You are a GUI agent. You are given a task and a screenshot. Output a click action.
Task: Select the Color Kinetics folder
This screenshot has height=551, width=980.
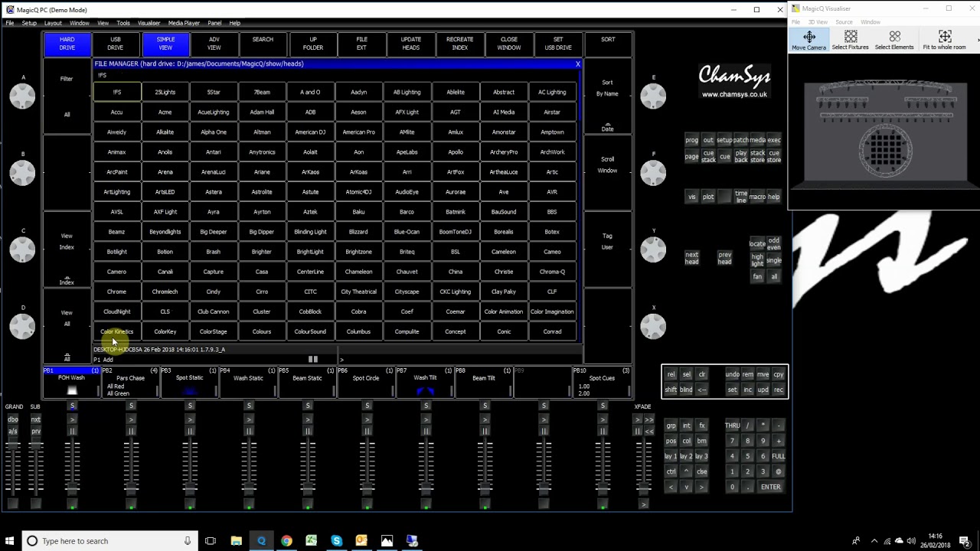click(x=116, y=331)
